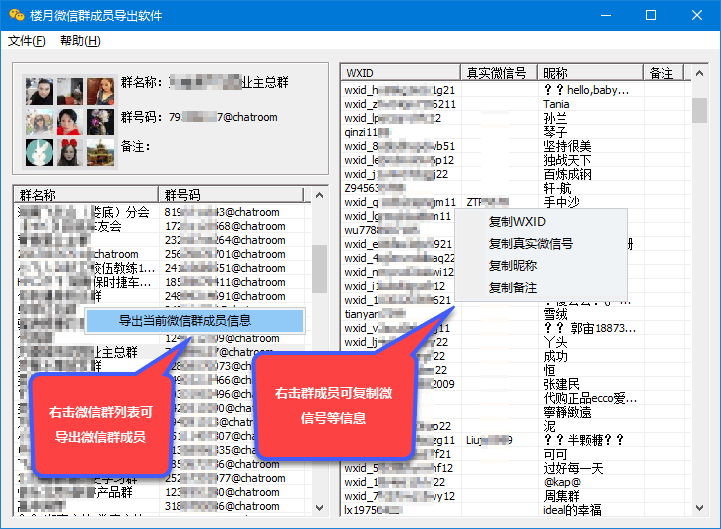The image size is (721, 529).
Task: Click up arrow of group list scrollbar
Action: point(319,196)
